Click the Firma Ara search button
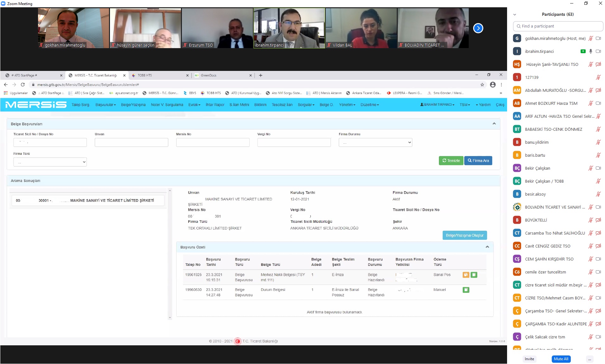Image resolution: width=605 pixels, height=364 pixels. 478,160
